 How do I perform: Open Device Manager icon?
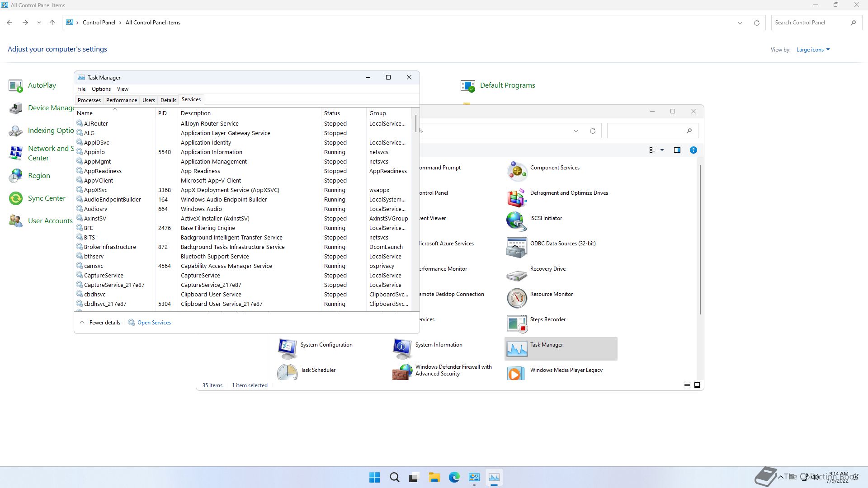[16, 108]
